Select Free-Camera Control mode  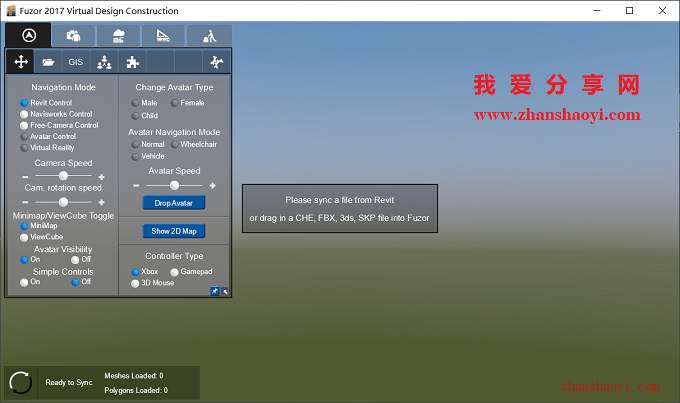point(59,125)
